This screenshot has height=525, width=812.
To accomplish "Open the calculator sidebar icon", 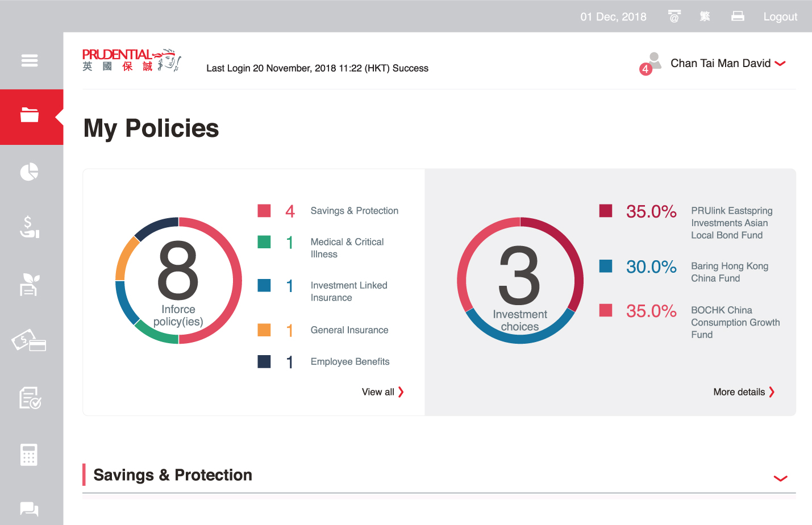I will [x=29, y=455].
